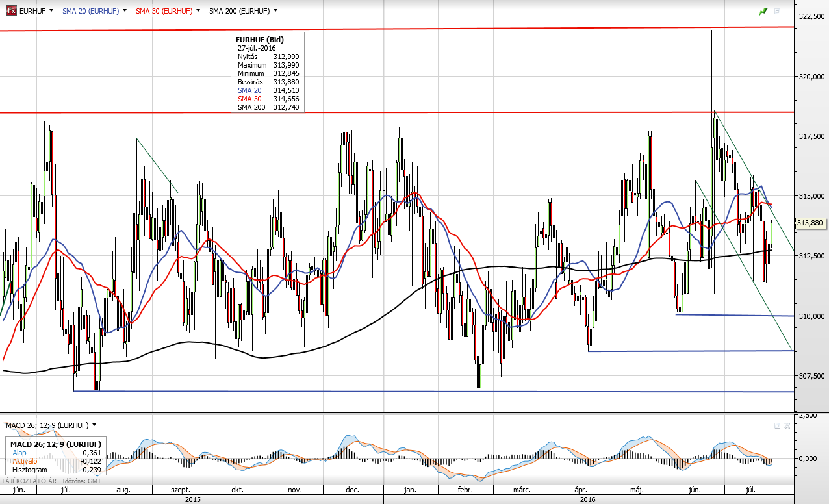This screenshot has height=504, width=829.
Task: Click the 320,000 price axis label
Action: (812, 76)
